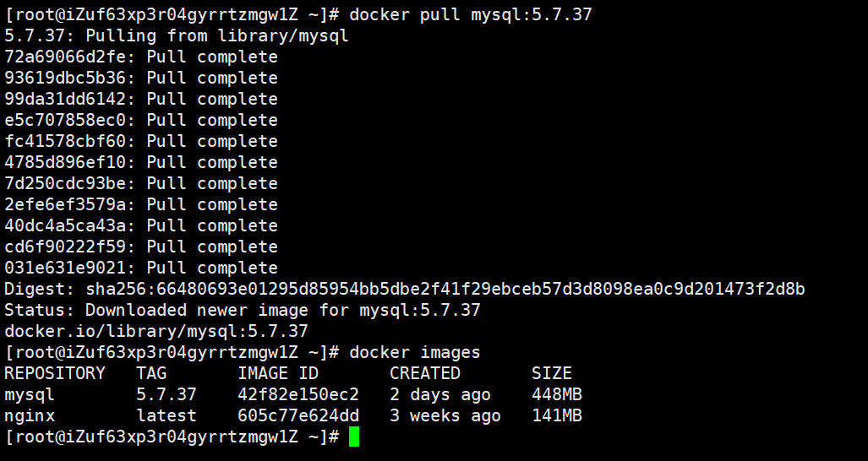Click the 'docker images' command text
868x461 pixels.
tap(414, 352)
